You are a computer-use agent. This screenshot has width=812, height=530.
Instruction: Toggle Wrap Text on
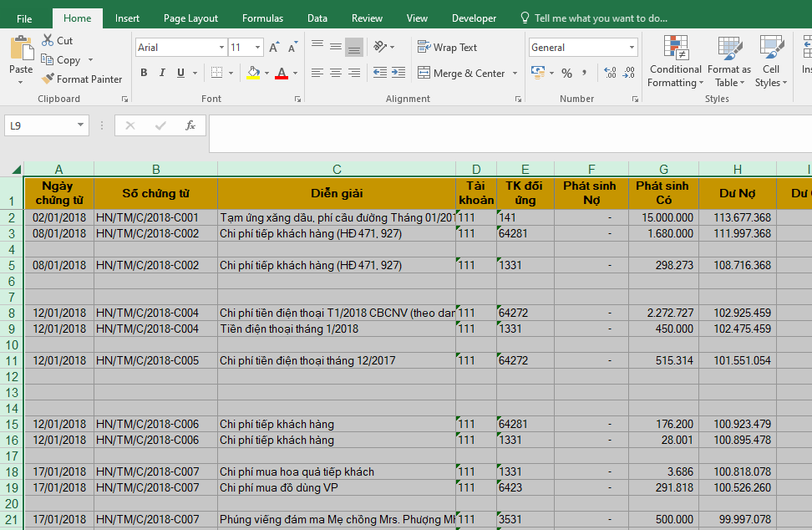[x=448, y=48]
